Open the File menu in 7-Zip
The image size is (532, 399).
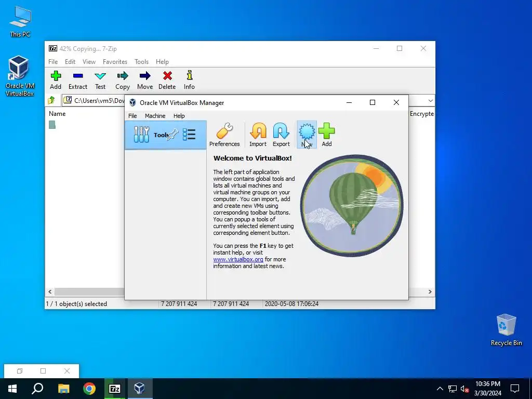click(53, 62)
